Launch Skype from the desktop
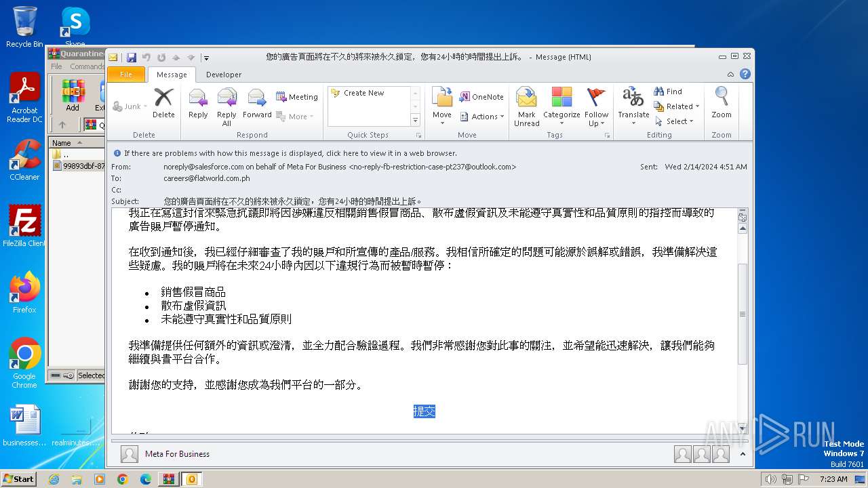Viewport: 868px width, 488px height. coord(75,27)
